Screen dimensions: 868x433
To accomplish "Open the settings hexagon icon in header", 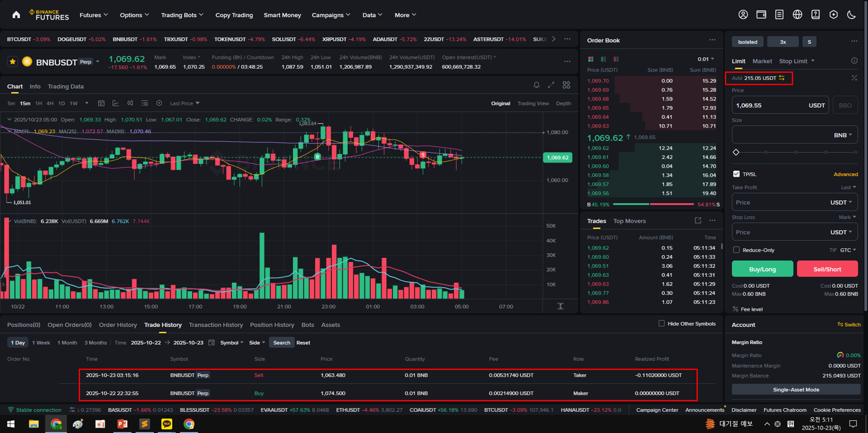I will click(834, 15).
